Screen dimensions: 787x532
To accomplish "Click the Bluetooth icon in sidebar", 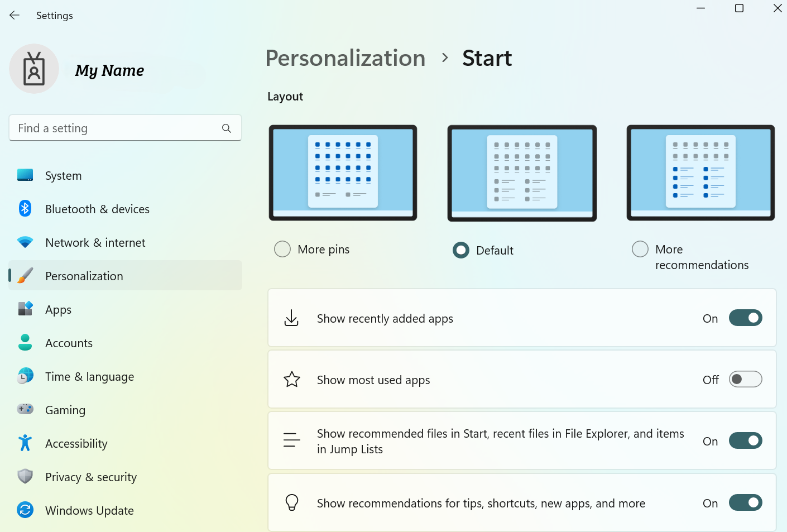I will [x=25, y=209].
